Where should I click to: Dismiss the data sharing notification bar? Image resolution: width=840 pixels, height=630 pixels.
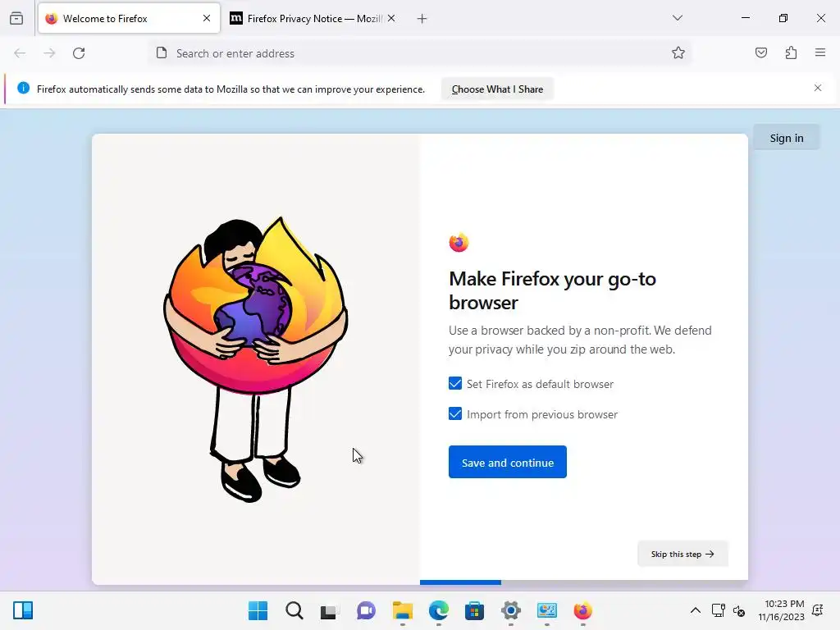point(818,88)
